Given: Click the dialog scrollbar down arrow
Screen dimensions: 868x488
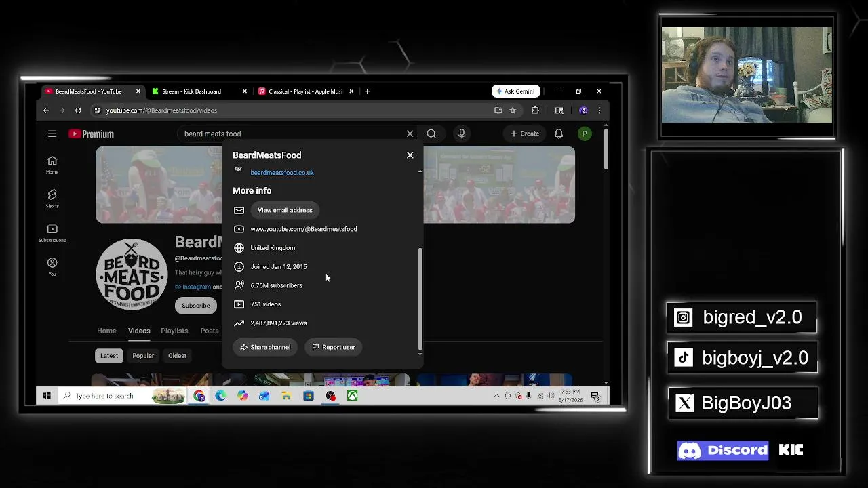Looking at the screenshot, I should pos(420,354).
